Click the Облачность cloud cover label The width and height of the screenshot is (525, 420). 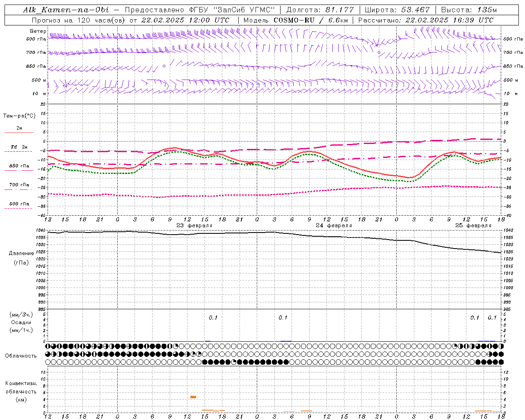point(21,356)
